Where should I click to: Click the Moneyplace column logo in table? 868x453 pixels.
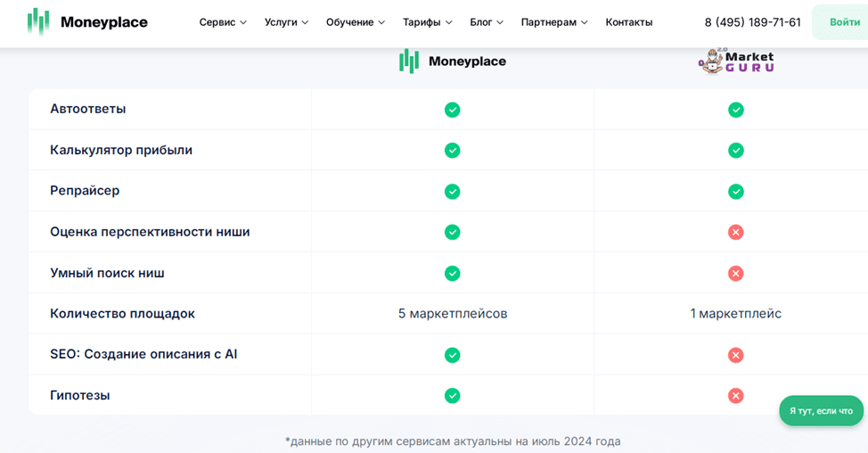(453, 62)
